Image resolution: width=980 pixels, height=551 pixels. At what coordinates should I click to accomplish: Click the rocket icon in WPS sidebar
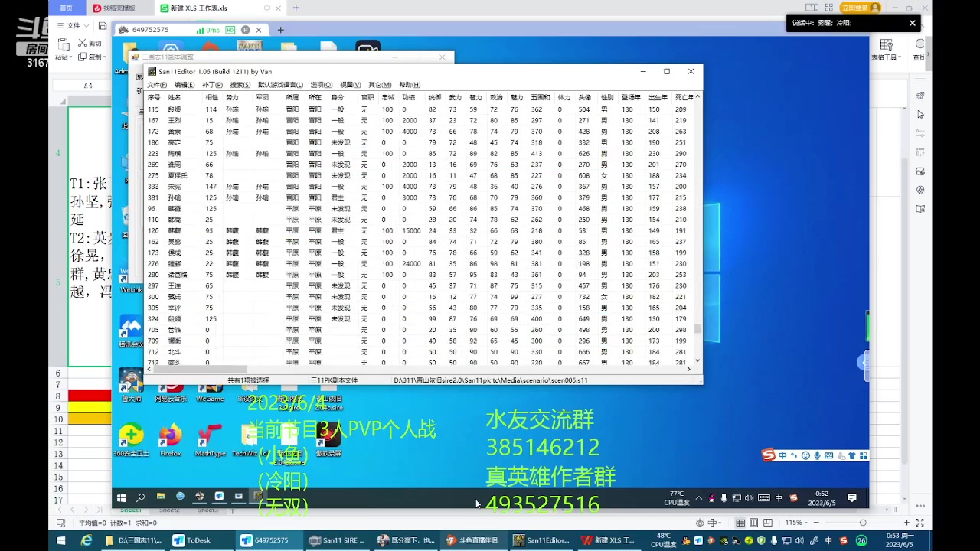920,95
